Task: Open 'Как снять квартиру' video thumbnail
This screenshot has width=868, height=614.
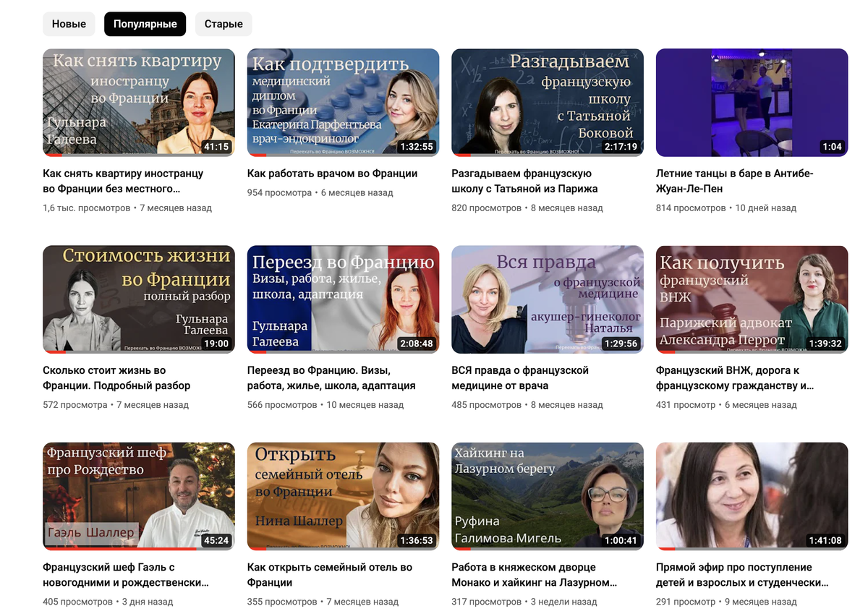Action: [x=139, y=102]
